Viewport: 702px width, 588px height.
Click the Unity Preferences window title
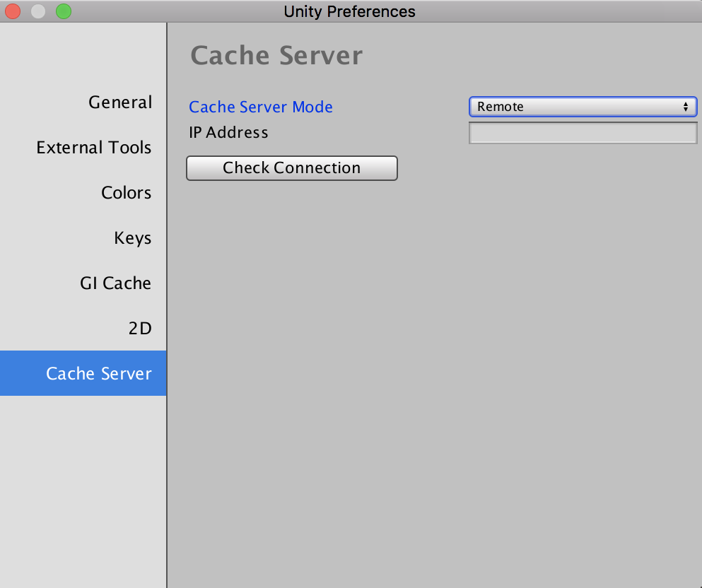click(349, 11)
